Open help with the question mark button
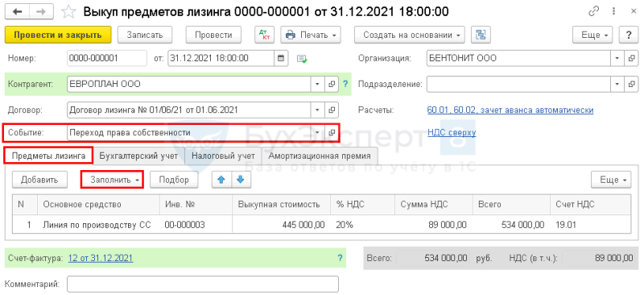Image resolution: width=644 pixels, height=295 pixels. pyautogui.click(x=629, y=35)
